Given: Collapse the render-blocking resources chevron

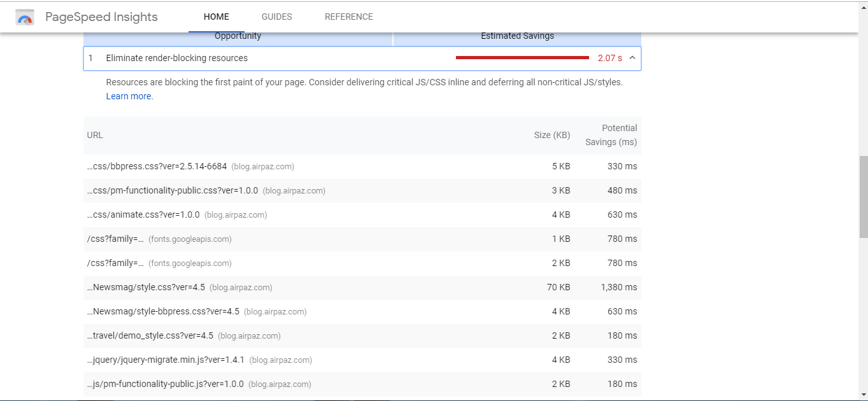Looking at the screenshot, I should (x=632, y=58).
